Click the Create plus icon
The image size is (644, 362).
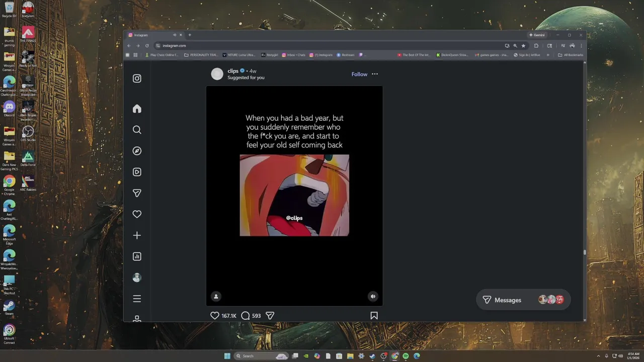coord(137,235)
